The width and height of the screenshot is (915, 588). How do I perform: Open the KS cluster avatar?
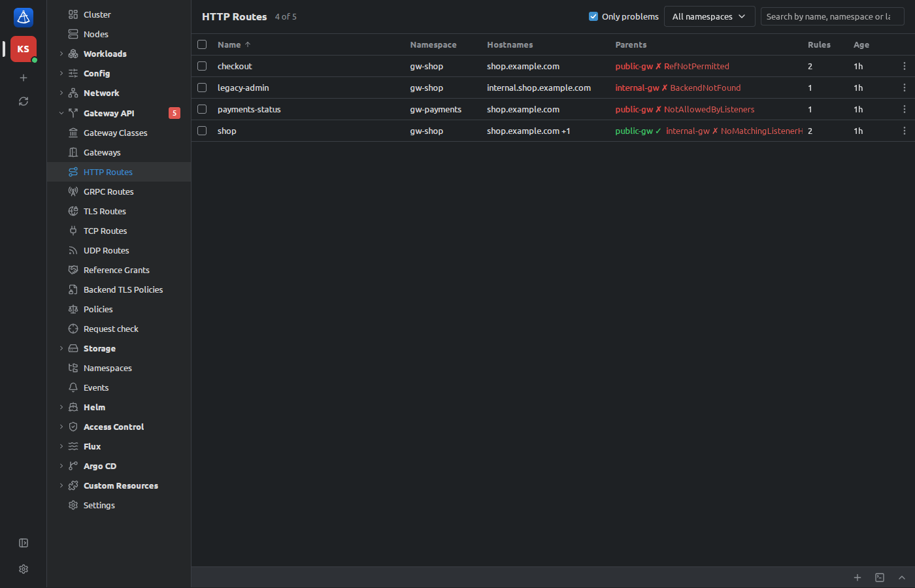point(24,49)
